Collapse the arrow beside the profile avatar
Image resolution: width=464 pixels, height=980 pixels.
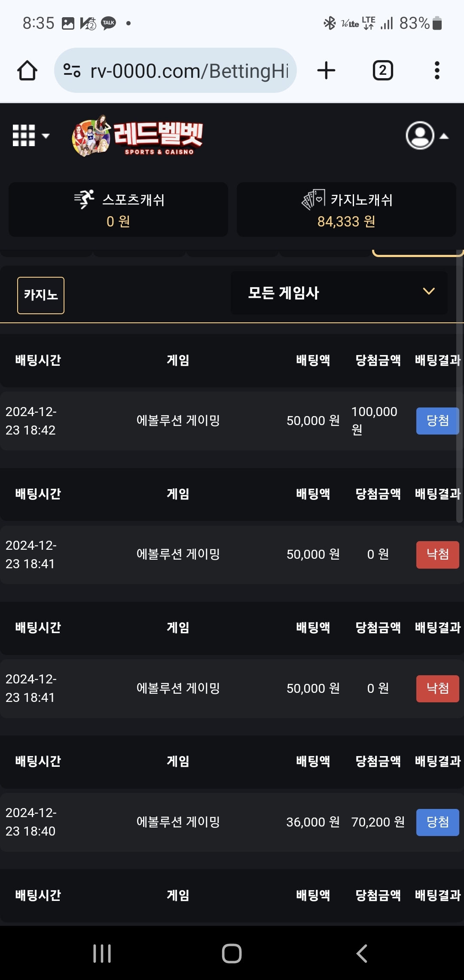click(x=444, y=136)
